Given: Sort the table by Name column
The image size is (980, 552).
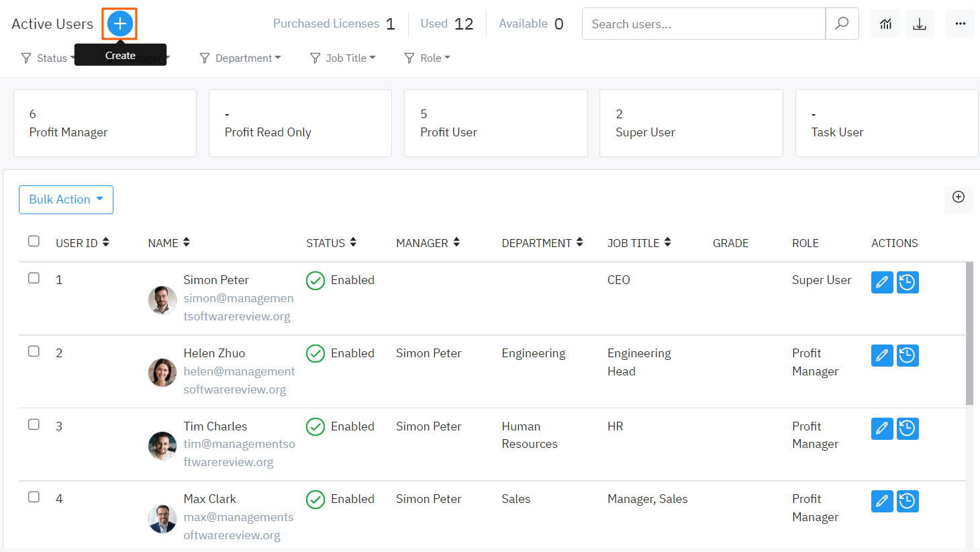Looking at the screenshot, I should tap(169, 243).
